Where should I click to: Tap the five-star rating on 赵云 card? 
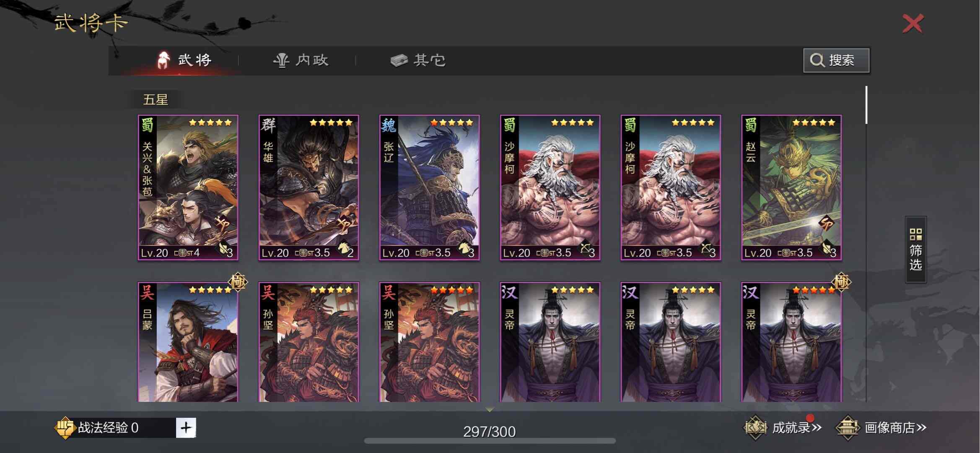tap(814, 122)
